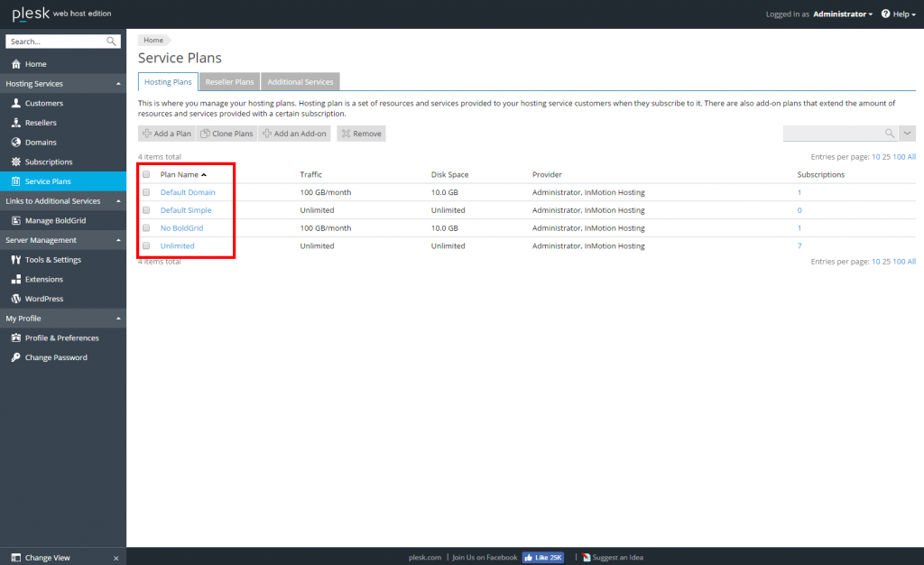Sort by the Disk Space column header
Image resolution: width=924 pixels, height=565 pixels.
click(x=449, y=174)
